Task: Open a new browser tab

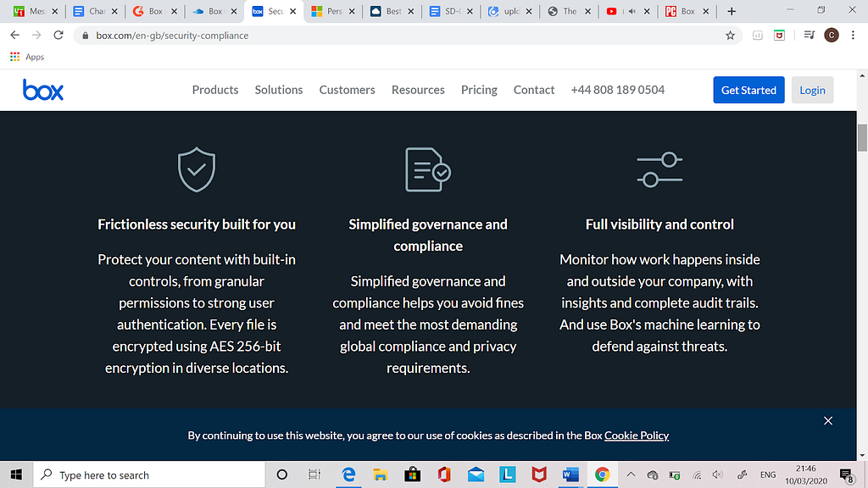Action: click(732, 11)
